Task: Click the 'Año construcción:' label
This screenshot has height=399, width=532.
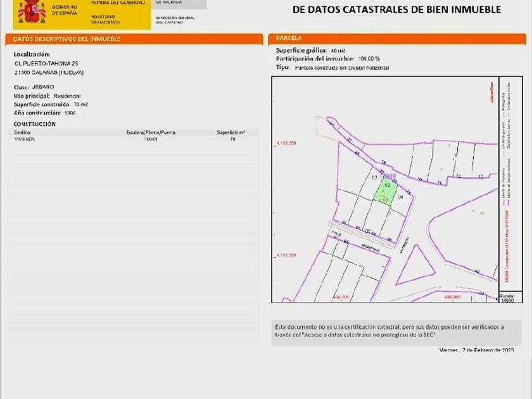Action: pyautogui.click(x=37, y=113)
